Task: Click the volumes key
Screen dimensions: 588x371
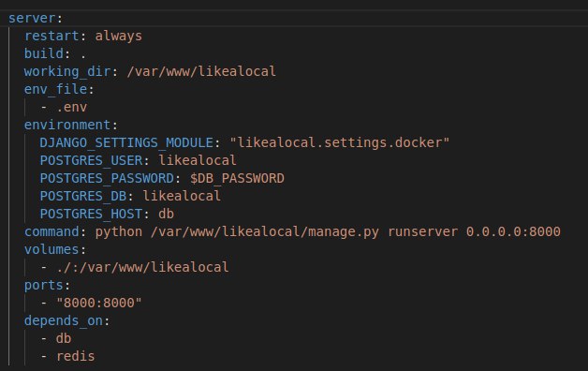Action: coord(51,249)
